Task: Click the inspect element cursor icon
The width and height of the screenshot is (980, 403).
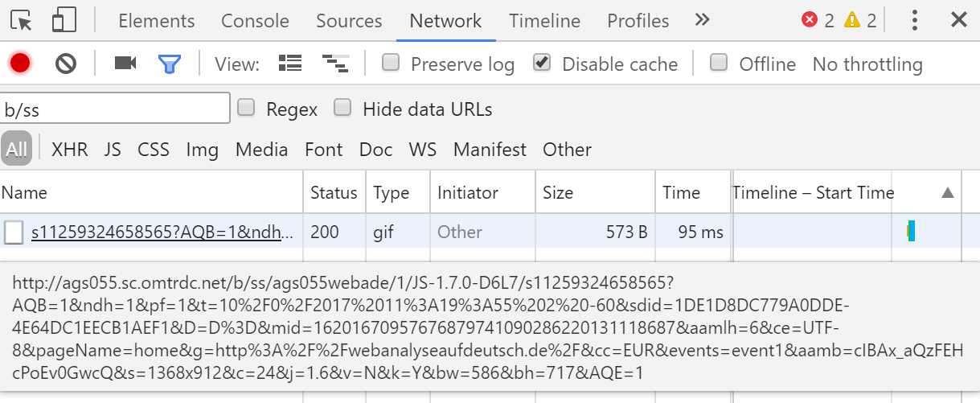Action: 23,20
